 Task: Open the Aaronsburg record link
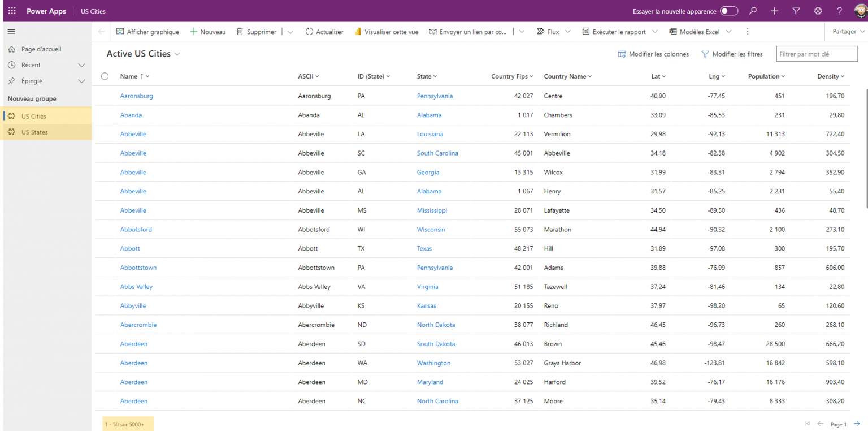[136, 96]
